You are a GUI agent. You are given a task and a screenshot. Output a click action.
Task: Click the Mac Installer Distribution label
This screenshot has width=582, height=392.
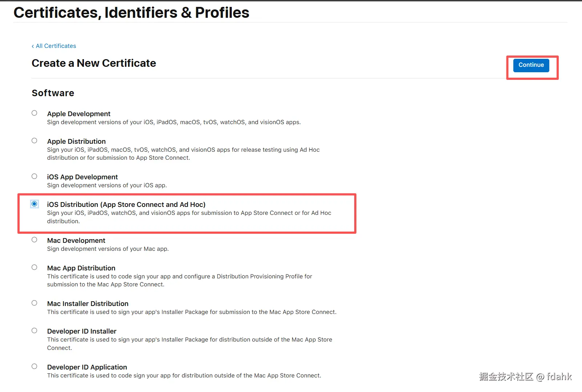point(88,304)
